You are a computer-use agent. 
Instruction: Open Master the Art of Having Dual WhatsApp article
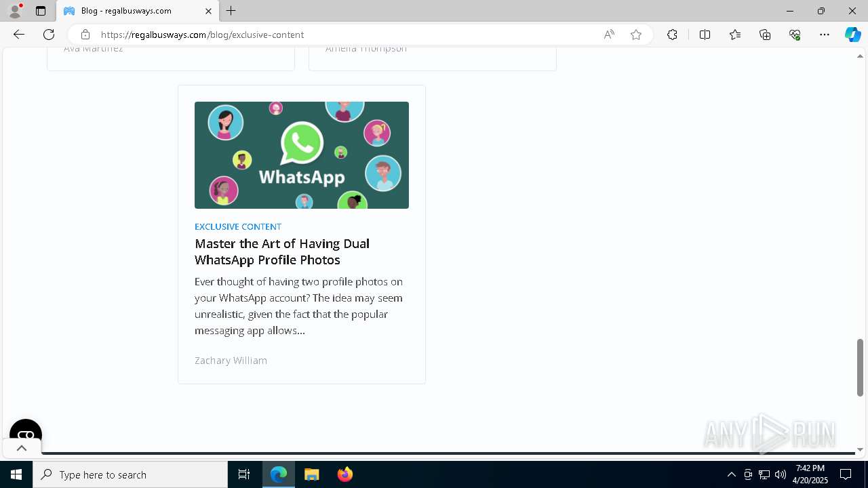pyautogui.click(x=282, y=251)
